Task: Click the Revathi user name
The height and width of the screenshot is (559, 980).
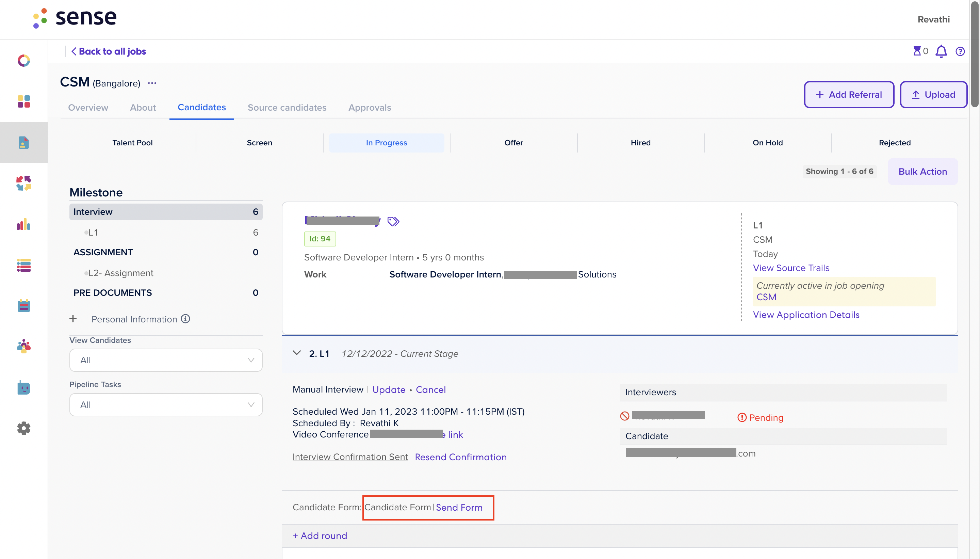Action: (933, 19)
